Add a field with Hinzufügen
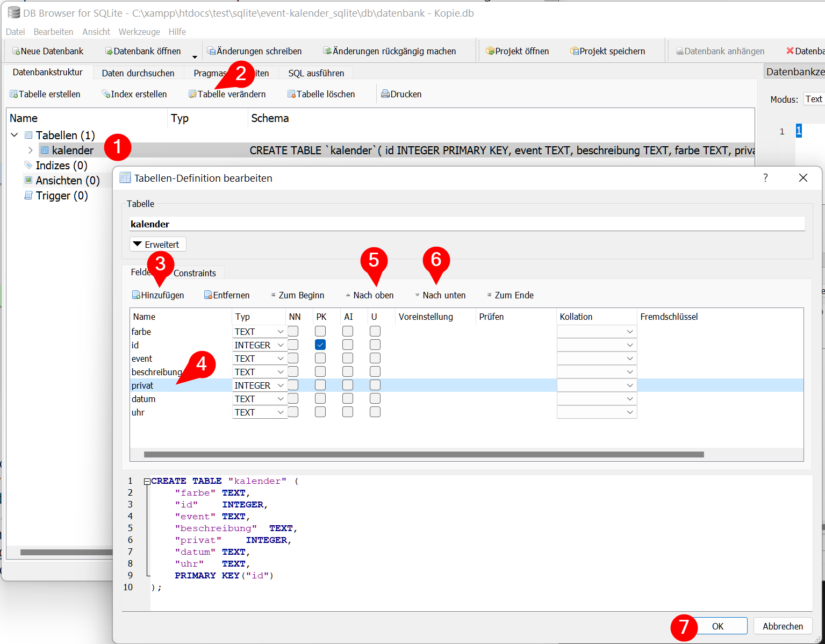Image resolution: width=825 pixels, height=644 pixels. pyautogui.click(x=158, y=295)
